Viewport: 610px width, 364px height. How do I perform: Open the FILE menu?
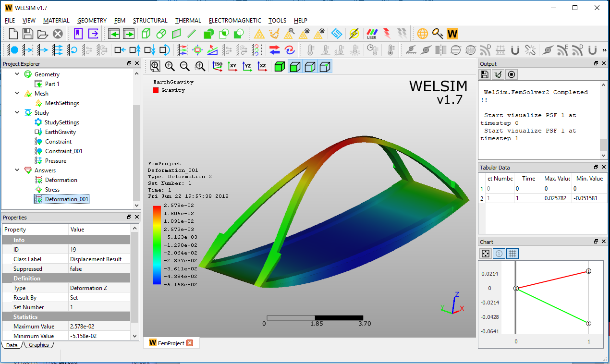10,21
